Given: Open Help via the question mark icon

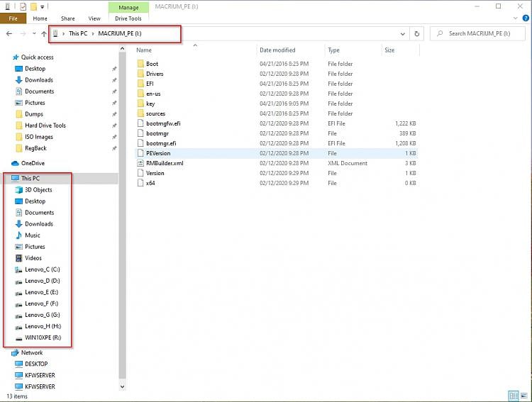Looking at the screenshot, I should point(524,18).
